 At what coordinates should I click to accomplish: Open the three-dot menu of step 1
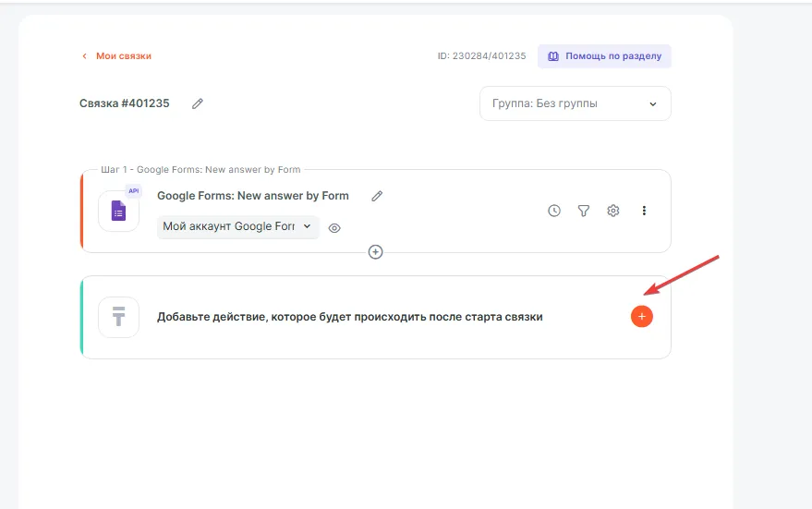pyautogui.click(x=644, y=211)
